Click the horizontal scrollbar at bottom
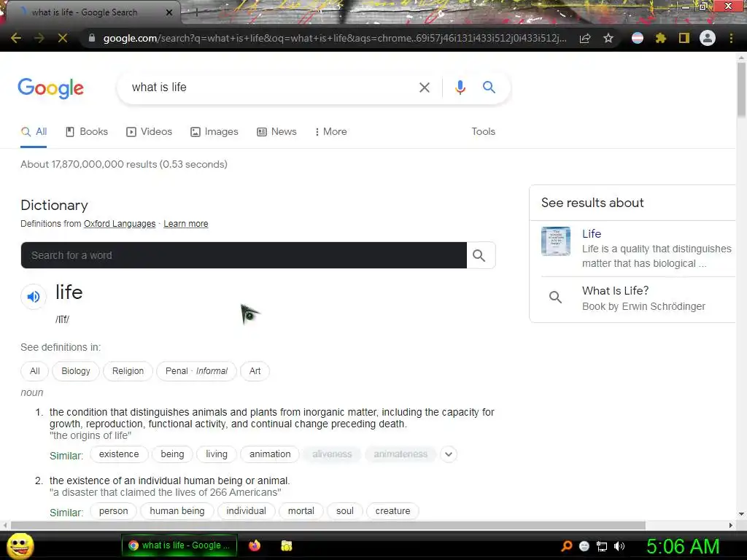 [328, 525]
